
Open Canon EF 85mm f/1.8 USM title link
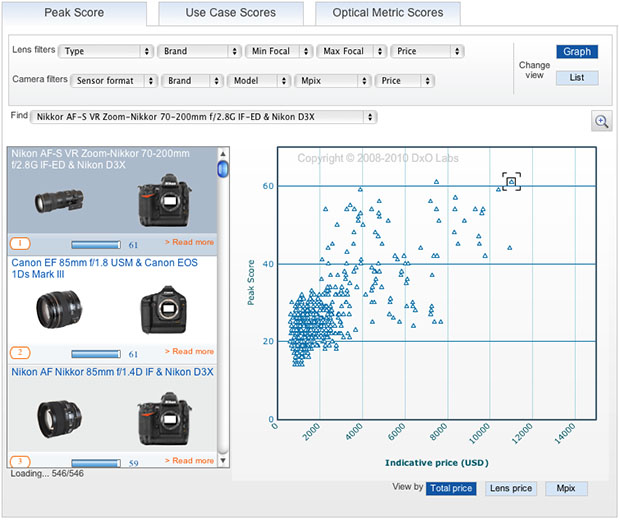[104, 269]
